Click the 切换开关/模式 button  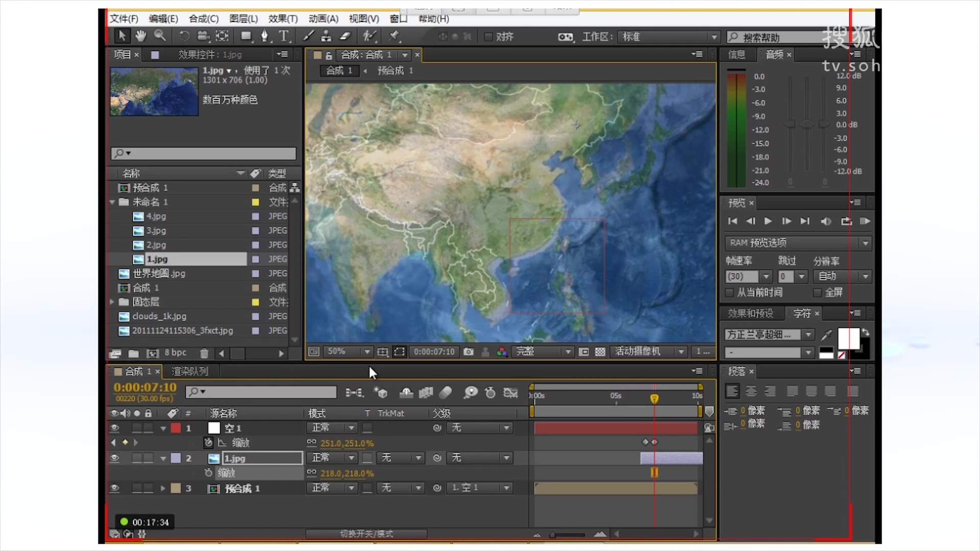tap(366, 534)
